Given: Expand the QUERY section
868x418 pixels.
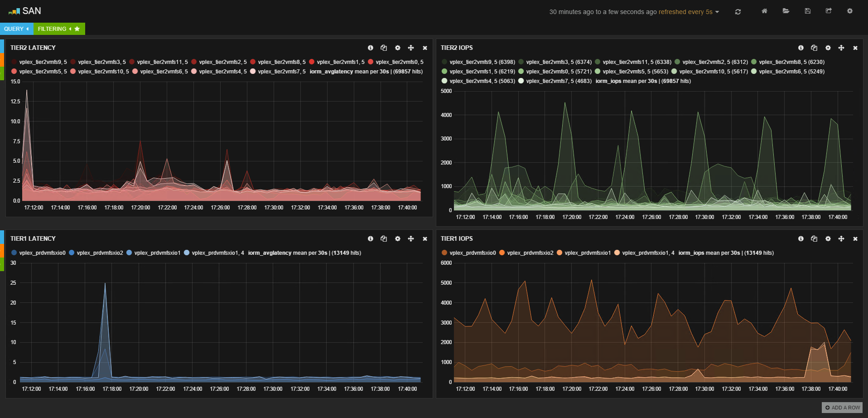Looking at the screenshot, I should 16,29.
